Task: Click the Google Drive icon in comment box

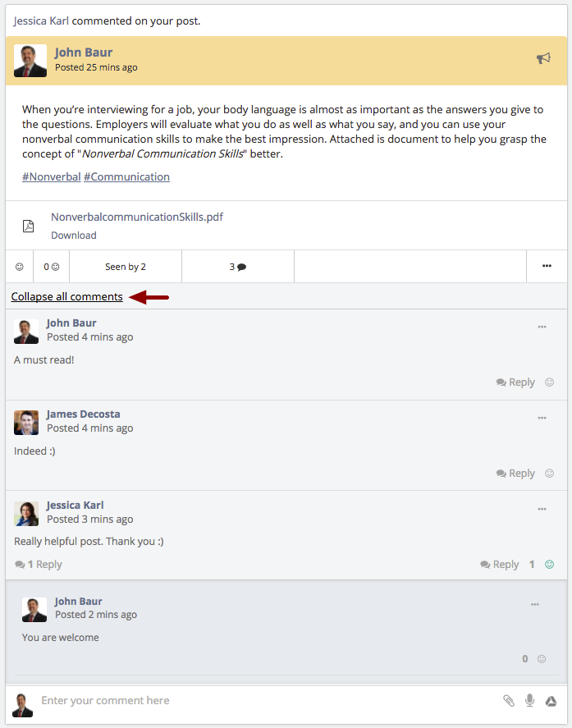Action: pos(551,701)
